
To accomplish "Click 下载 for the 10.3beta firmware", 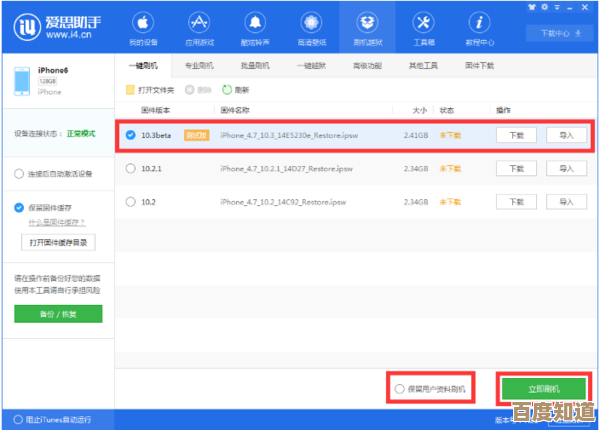I will tap(516, 134).
